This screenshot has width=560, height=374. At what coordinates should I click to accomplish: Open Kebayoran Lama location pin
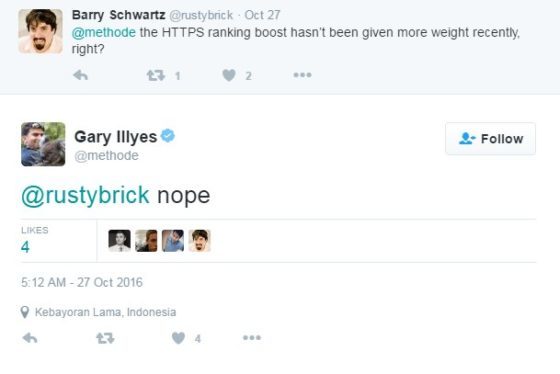(25, 312)
